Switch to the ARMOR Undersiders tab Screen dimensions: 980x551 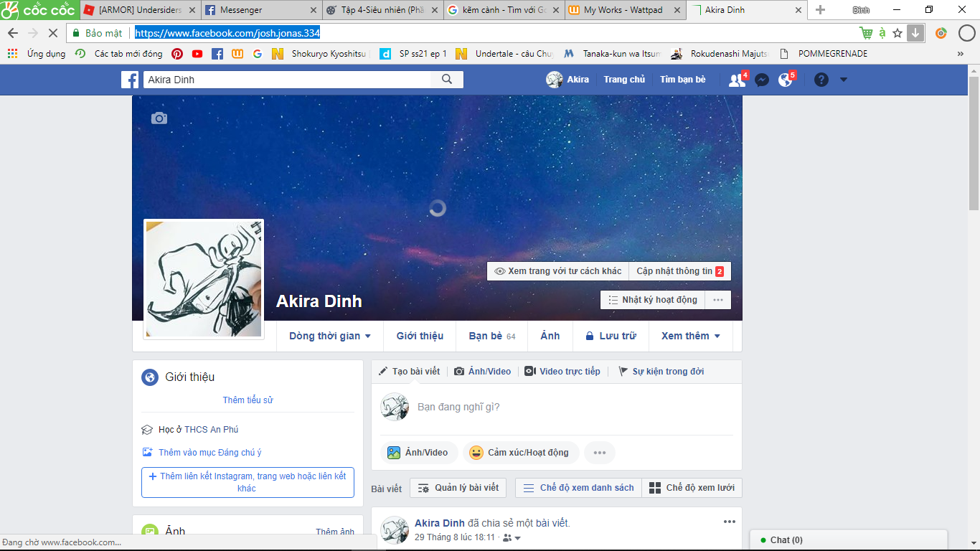[139, 10]
